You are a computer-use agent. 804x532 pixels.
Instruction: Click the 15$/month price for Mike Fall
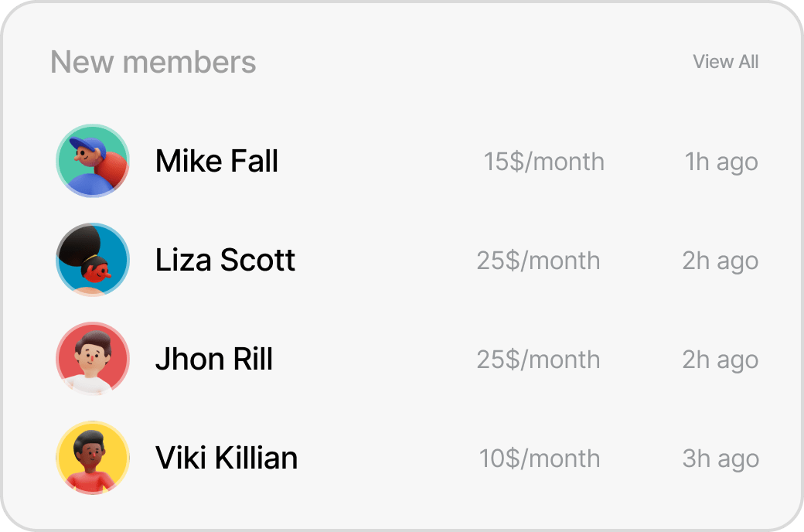543,162
